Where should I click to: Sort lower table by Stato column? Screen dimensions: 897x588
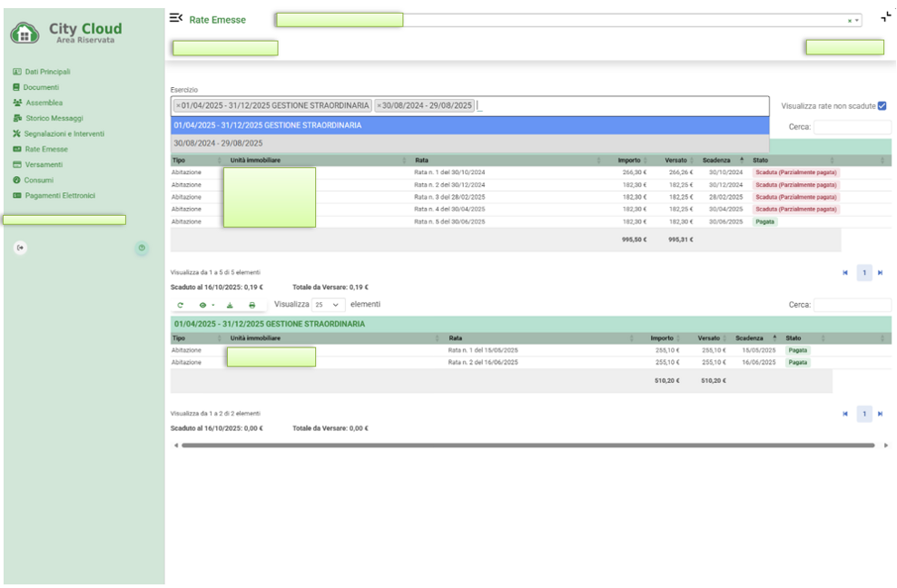[805, 338]
